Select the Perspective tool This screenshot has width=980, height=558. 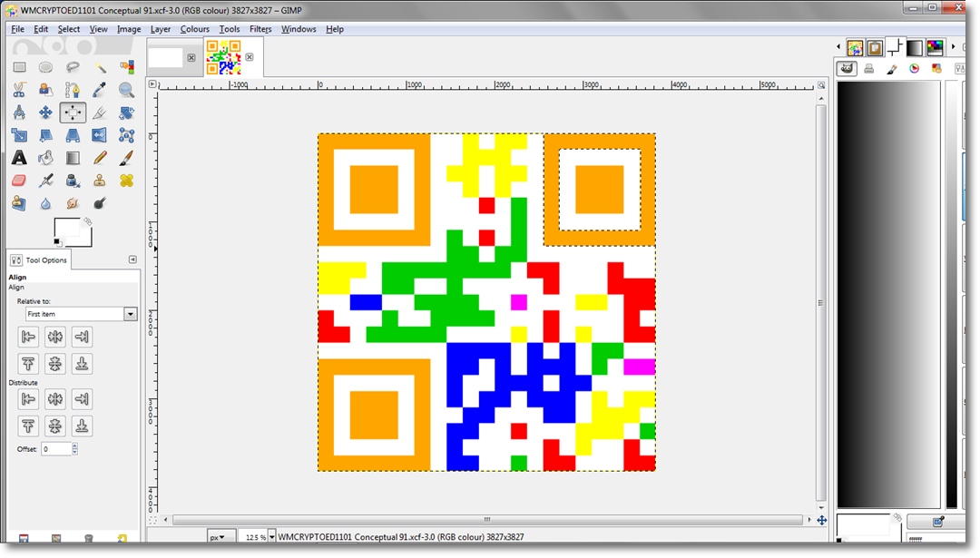pyautogui.click(x=73, y=135)
